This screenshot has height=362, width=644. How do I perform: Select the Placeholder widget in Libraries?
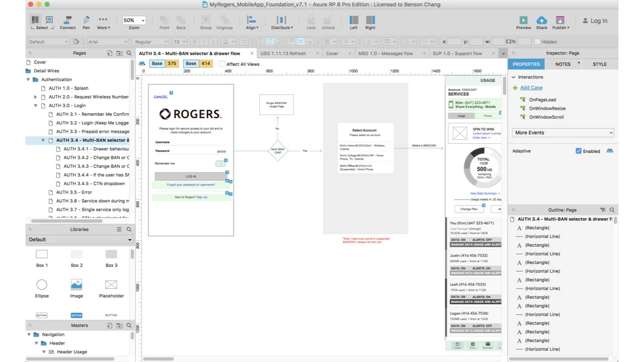[x=111, y=289]
